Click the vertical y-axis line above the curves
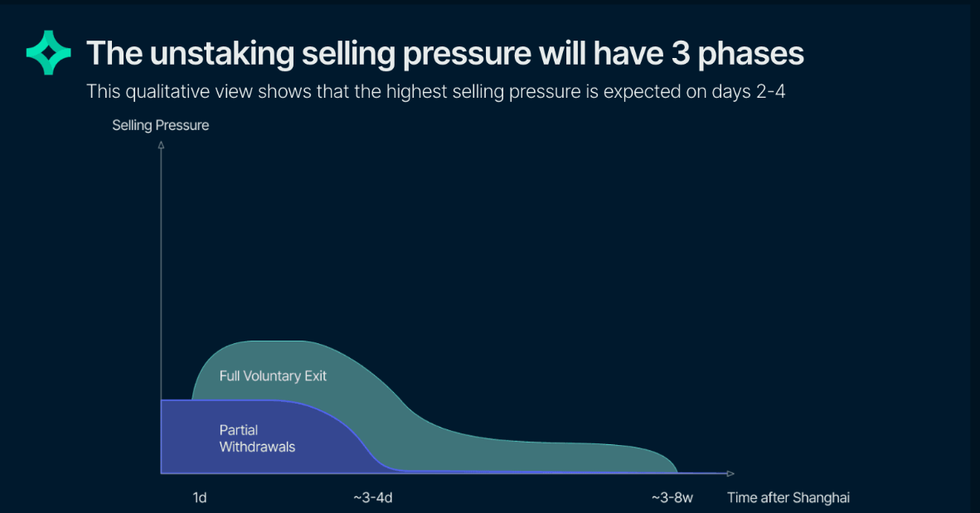Screen dimensions: 980x513 coord(161,249)
